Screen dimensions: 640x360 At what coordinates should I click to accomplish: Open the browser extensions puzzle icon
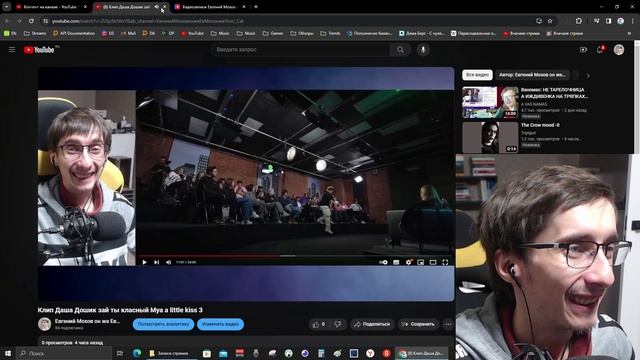point(579,21)
